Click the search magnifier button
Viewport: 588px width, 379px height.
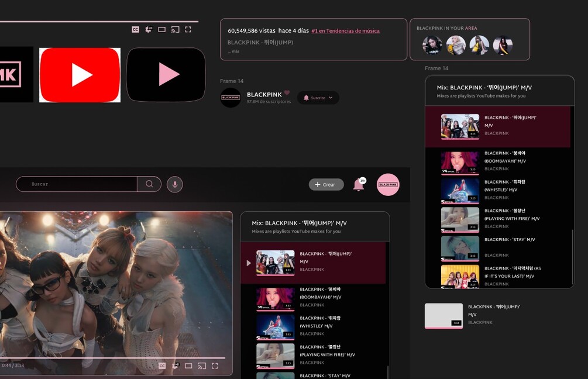149,184
